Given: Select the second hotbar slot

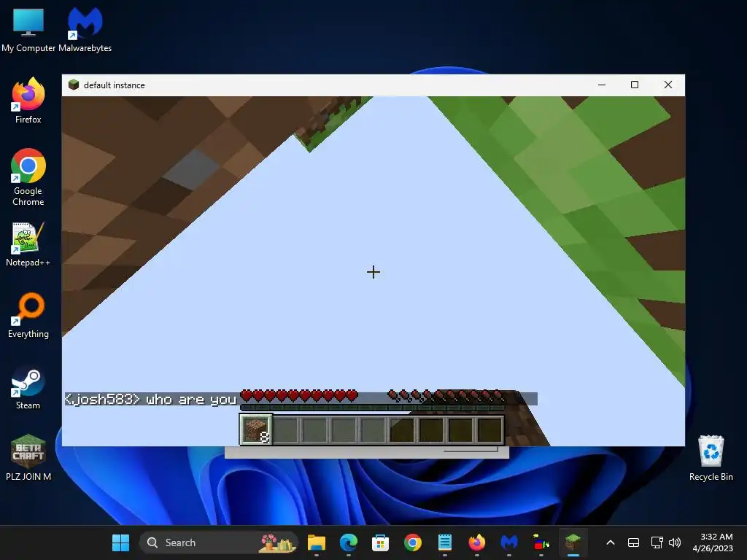Looking at the screenshot, I should (286, 429).
